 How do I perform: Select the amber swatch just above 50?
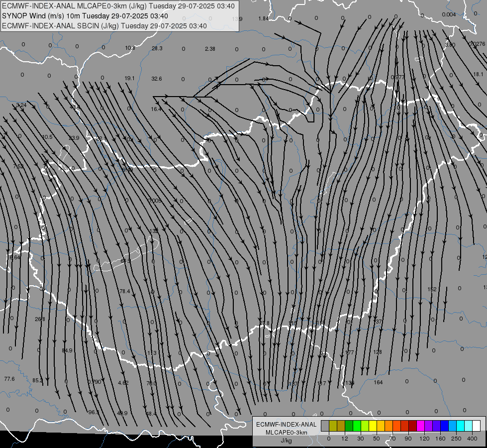tap(381, 426)
